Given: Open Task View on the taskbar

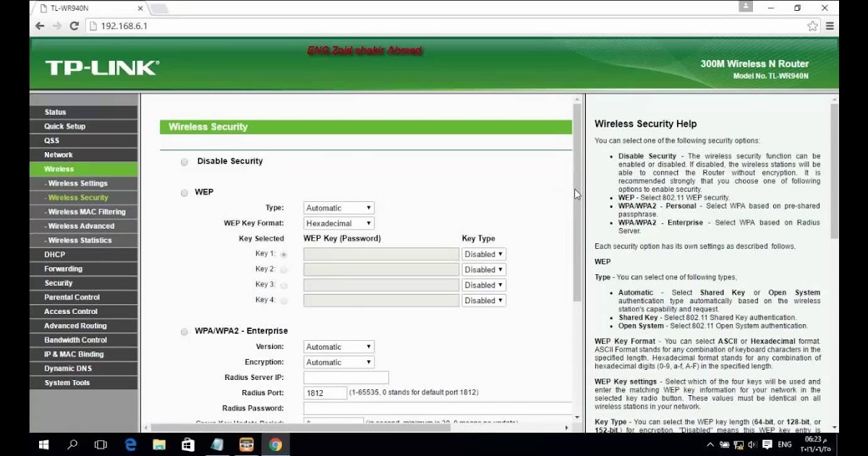Looking at the screenshot, I should point(101,444).
